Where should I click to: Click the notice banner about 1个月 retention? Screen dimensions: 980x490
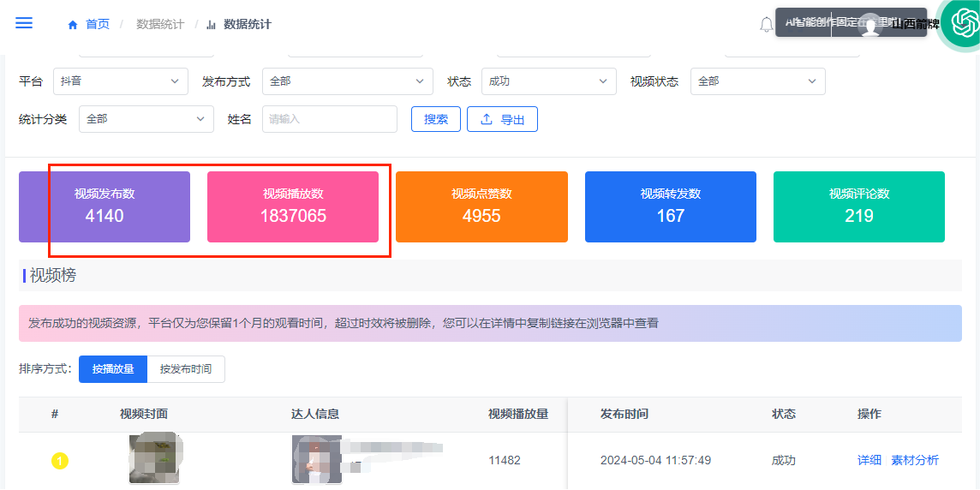[490, 323]
